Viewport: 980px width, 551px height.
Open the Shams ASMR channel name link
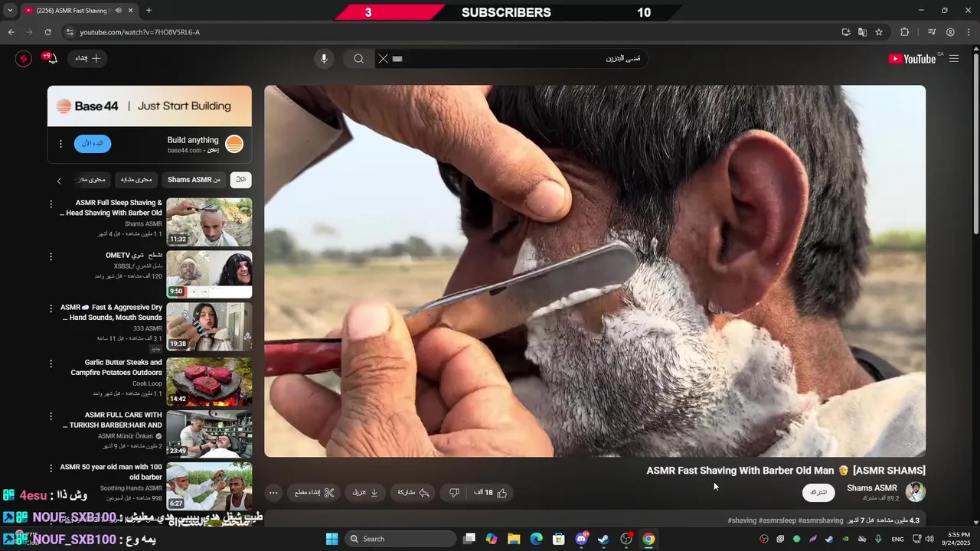click(x=871, y=488)
